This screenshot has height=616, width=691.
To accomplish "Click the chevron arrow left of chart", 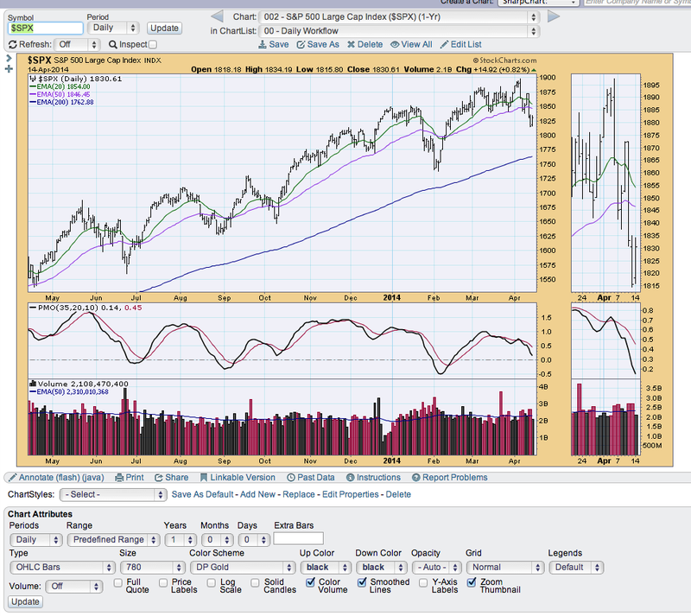I will pos(9,58).
